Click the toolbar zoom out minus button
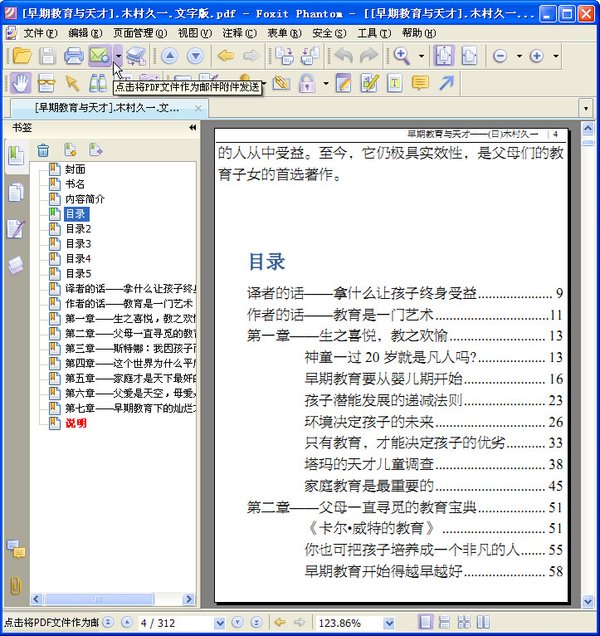Image resolution: width=600 pixels, height=636 pixels. (500, 56)
